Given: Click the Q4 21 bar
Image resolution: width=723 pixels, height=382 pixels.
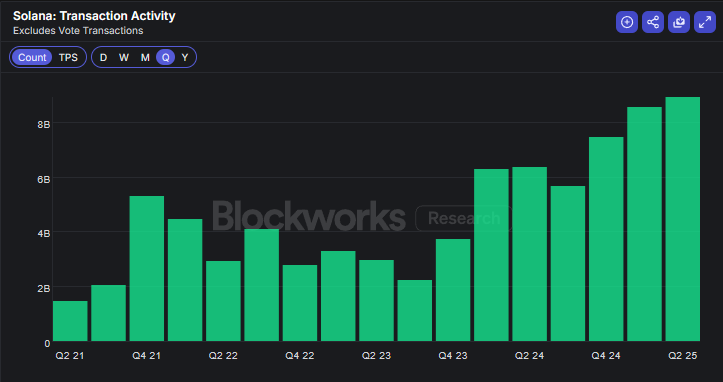Looking at the screenshot, I should (147, 269).
